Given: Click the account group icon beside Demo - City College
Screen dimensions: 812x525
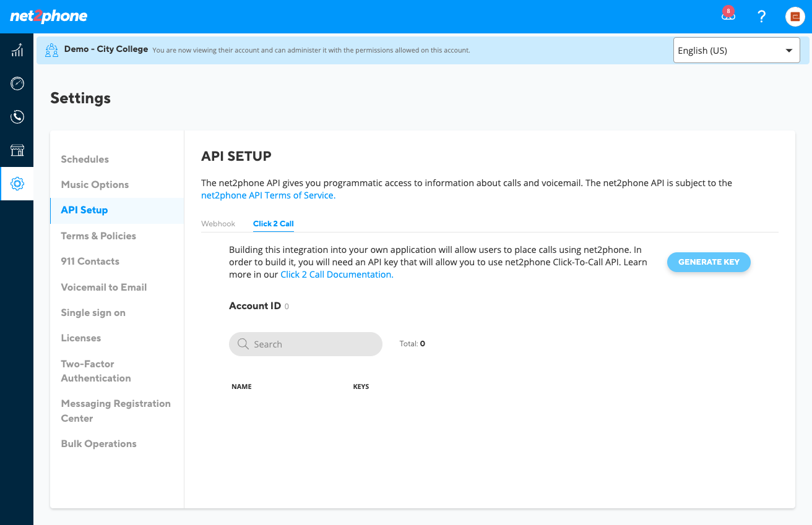Looking at the screenshot, I should click(52, 50).
